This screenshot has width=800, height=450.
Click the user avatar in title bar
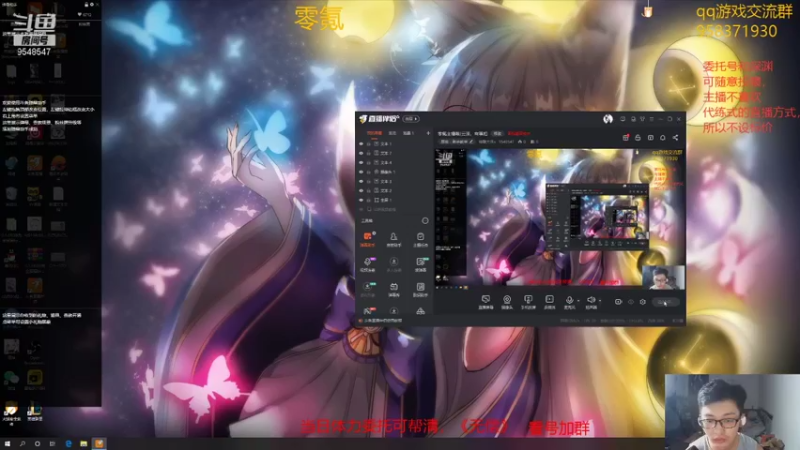[608, 119]
